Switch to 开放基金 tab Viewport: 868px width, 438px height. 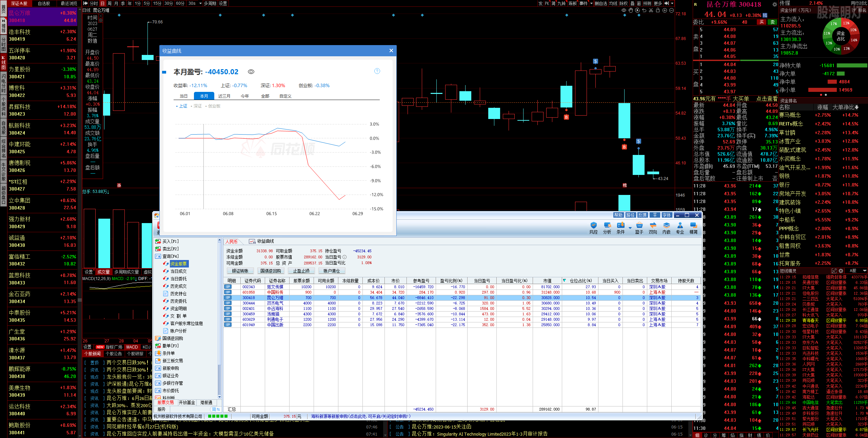pos(187,403)
